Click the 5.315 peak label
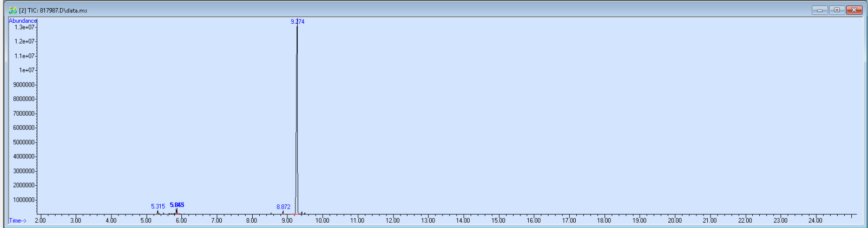 [158, 206]
